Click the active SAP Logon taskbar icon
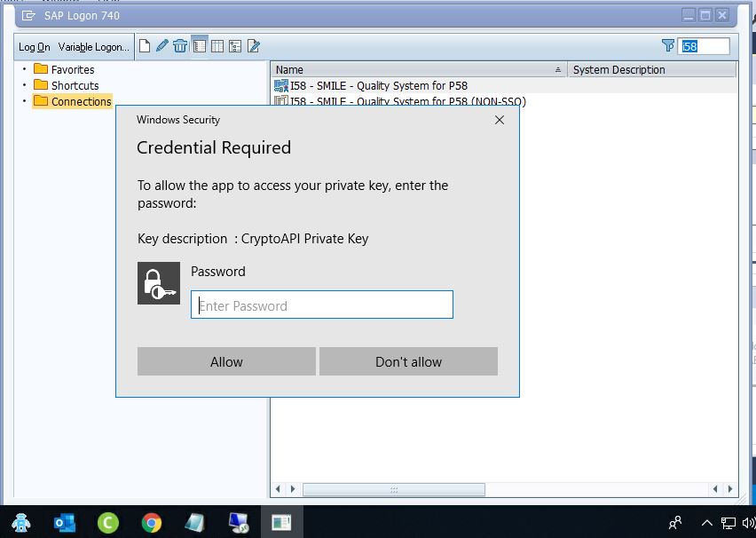 [x=281, y=523]
